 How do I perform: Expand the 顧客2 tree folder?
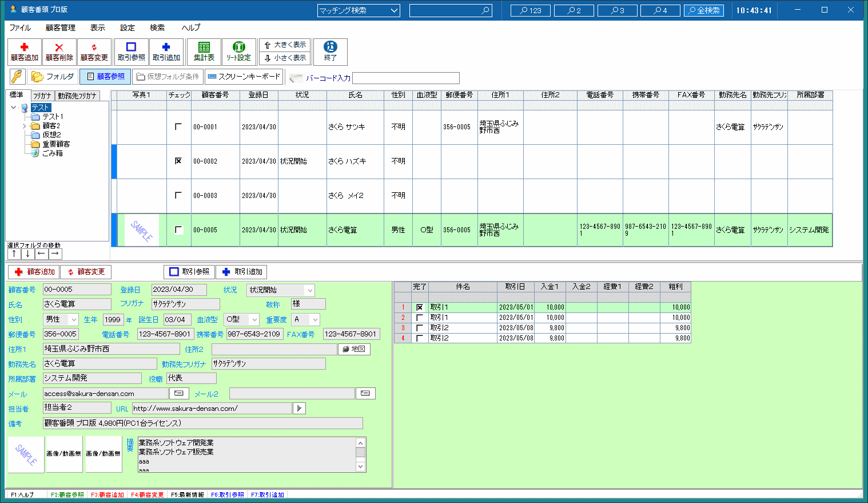[24, 125]
